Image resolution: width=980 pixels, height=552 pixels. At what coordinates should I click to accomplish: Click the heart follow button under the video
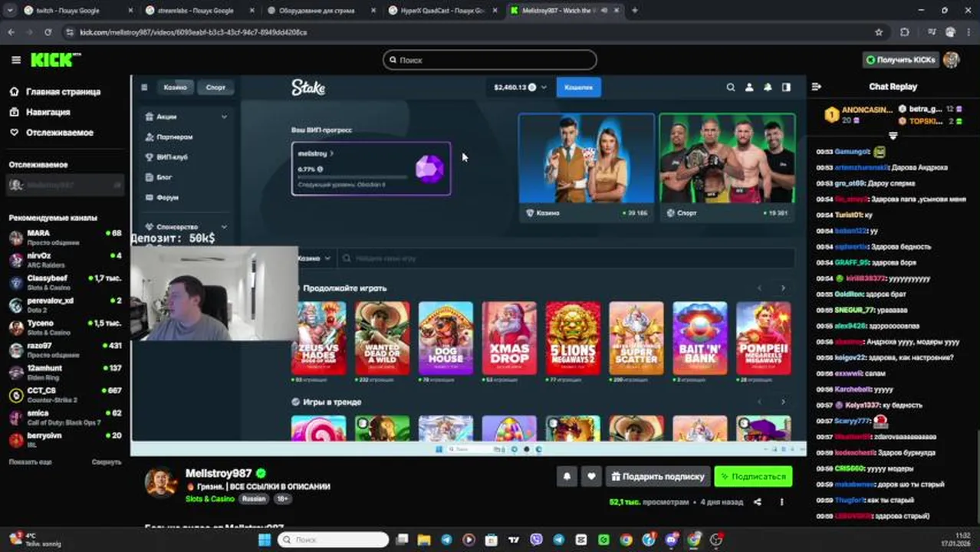pyautogui.click(x=591, y=476)
